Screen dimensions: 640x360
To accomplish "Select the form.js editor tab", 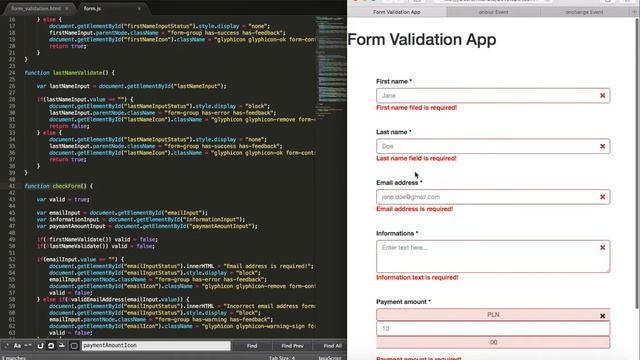I will click(x=92, y=8).
